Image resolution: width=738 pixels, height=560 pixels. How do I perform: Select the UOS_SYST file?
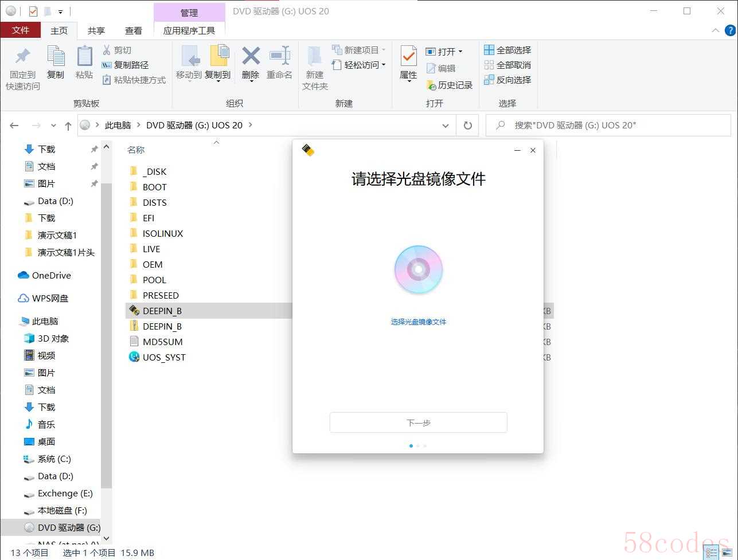click(x=164, y=357)
